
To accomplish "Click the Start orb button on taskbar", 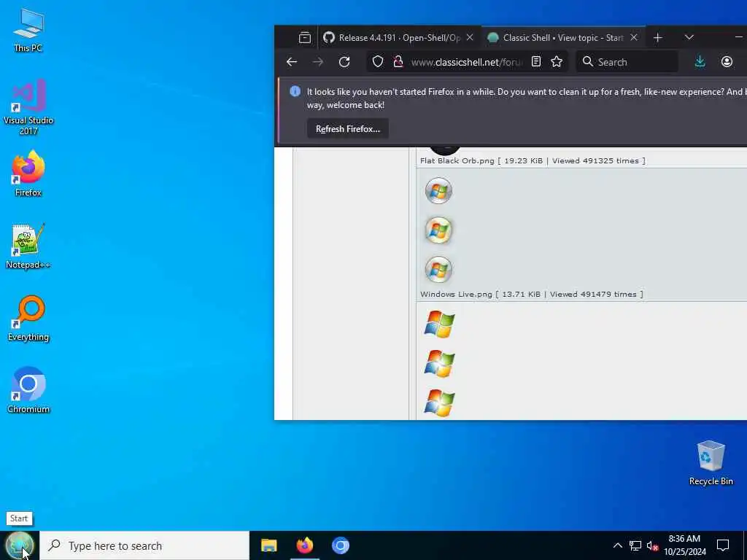I will (20, 545).
